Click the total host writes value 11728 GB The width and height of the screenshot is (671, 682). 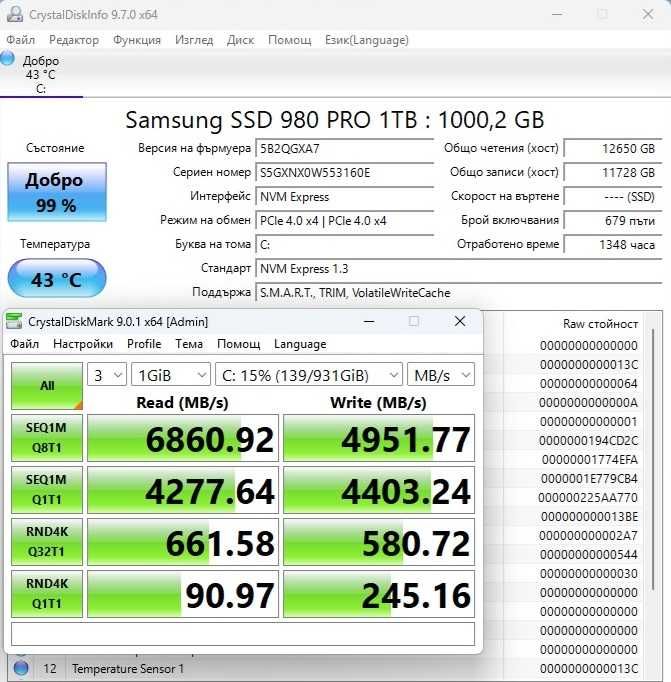coord(613,173)
